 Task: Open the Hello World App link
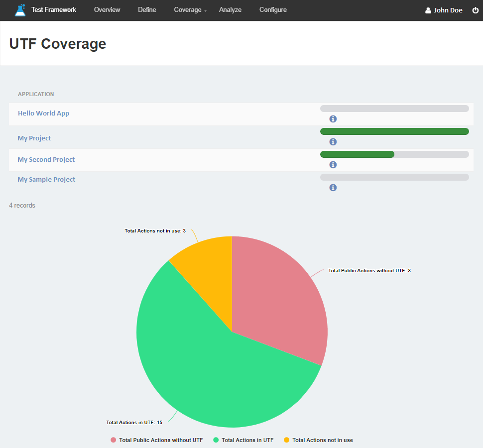(43, 113)
